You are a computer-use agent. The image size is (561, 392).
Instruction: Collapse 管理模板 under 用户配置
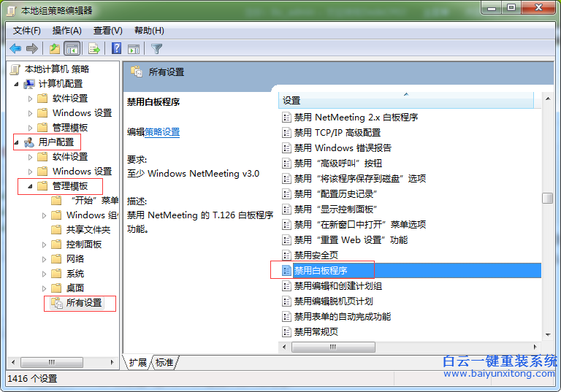(30, 186)
